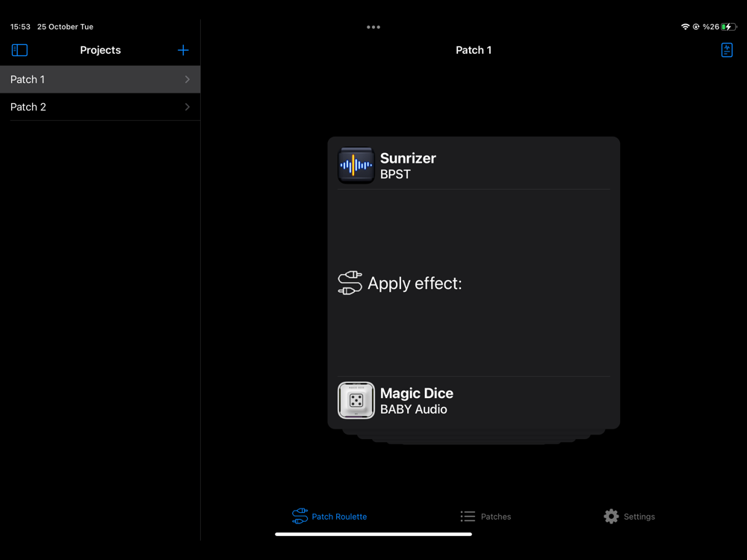Tap the orientation lock status icon
This screenshot has width=747, height=560.
click(x=696, y=27)
